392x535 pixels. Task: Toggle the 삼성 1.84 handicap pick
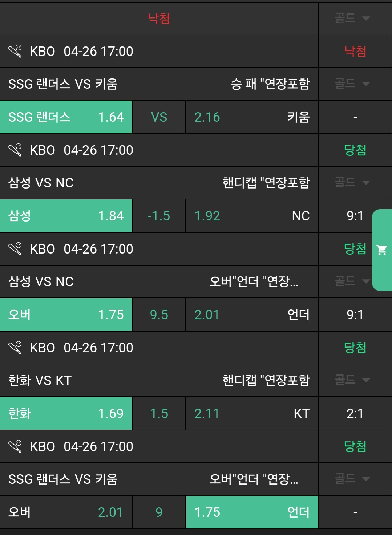click(x=66, y=216)
